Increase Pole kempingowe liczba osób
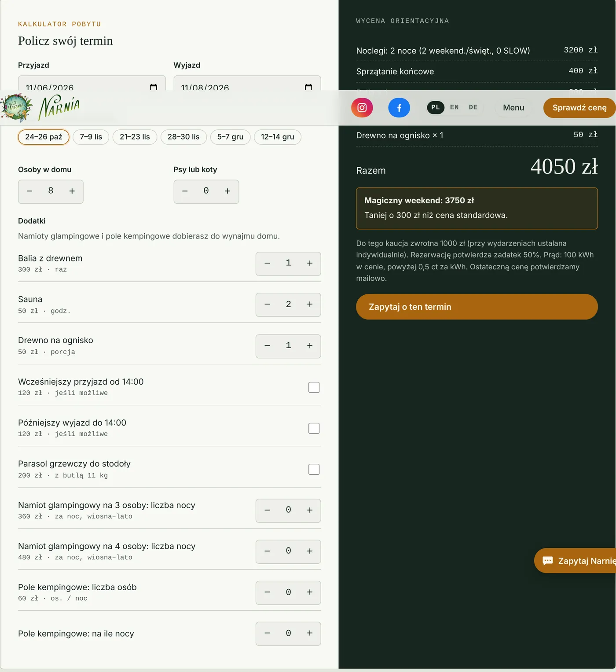Screen dimensions: 616x672 coord(310,593)
